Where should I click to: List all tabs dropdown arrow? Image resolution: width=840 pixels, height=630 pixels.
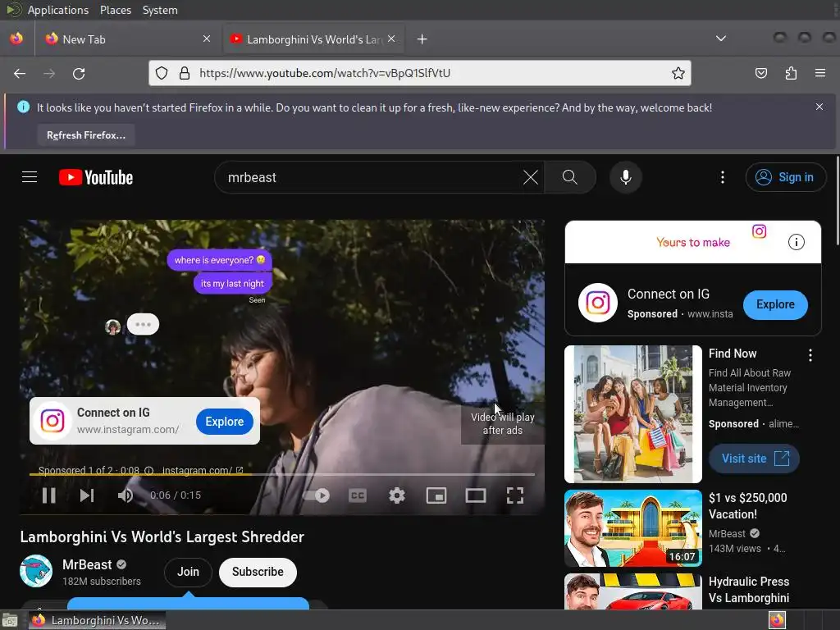tap(721, 39)
